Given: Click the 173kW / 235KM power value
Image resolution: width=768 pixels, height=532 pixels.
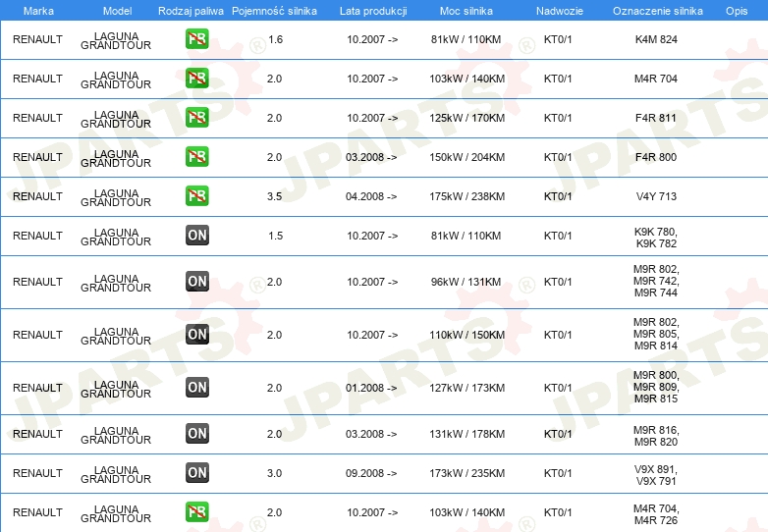Looking at the screenshot, I should pos(466,473).
